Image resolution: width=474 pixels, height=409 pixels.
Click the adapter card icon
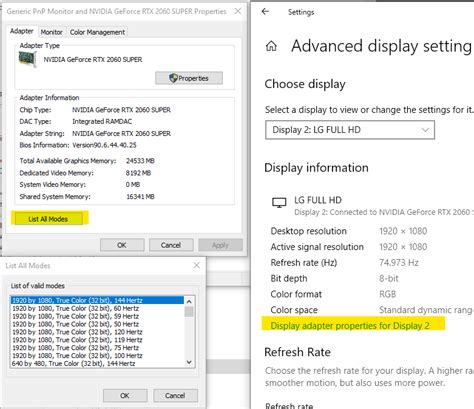pos(27,59)
